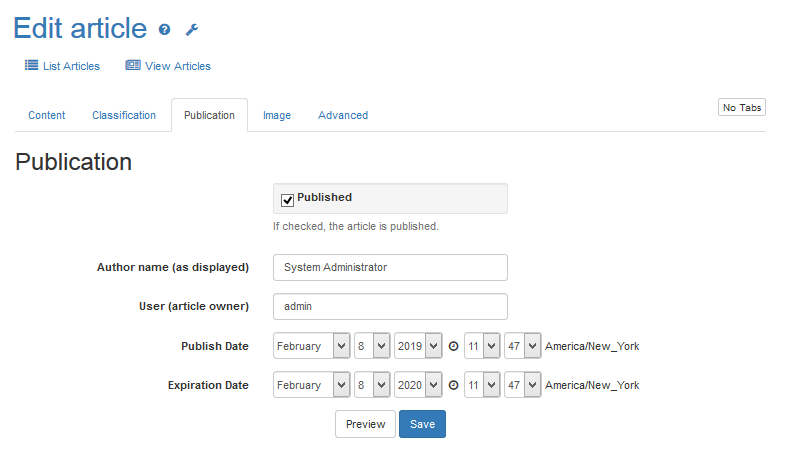The width and height of the screenshot is (785, 463).
Task: Click the Author name input field
Action: [x=390, y=268]
